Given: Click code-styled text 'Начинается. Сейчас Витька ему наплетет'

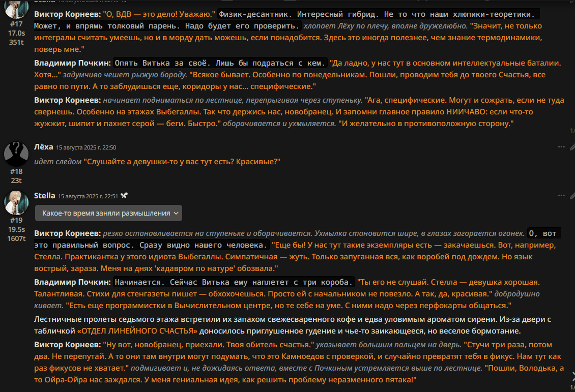Looking at the screenshot, I should pos(202,282).
